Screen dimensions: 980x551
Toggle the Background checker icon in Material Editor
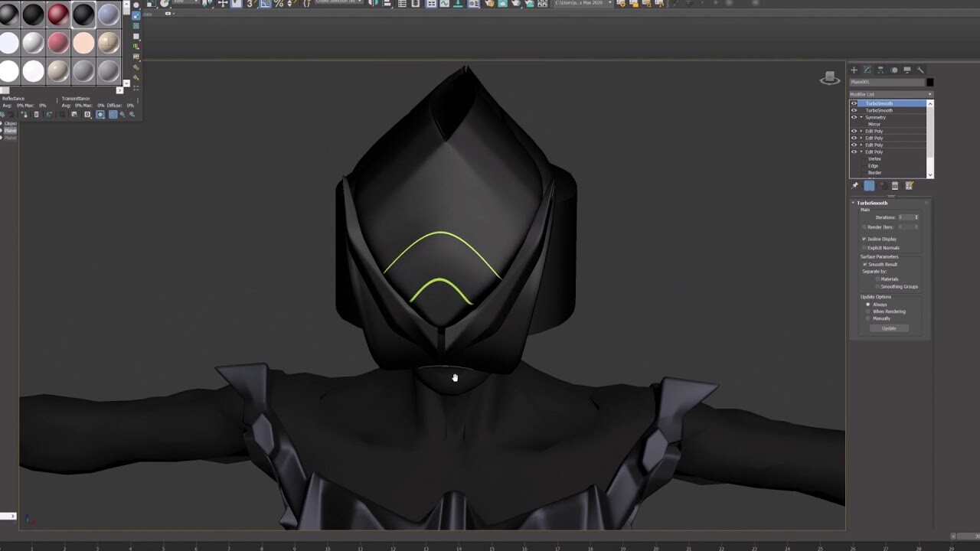coord(136,26)
